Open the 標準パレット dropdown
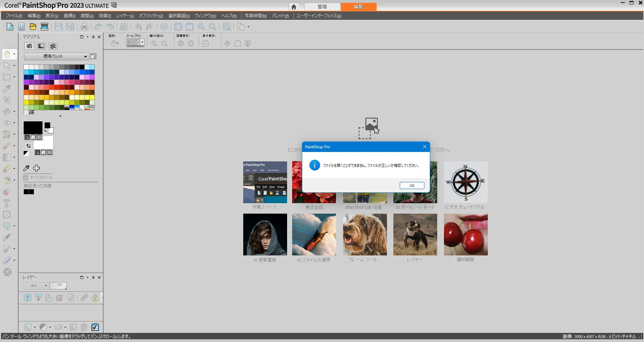 56,56
